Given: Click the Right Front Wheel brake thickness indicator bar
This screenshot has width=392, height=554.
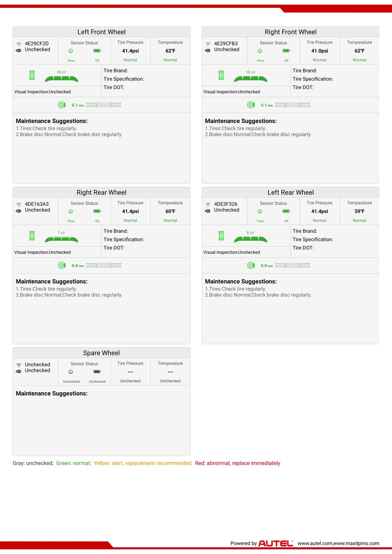Looking at the screenshot, I should click(x=292, y=105).
